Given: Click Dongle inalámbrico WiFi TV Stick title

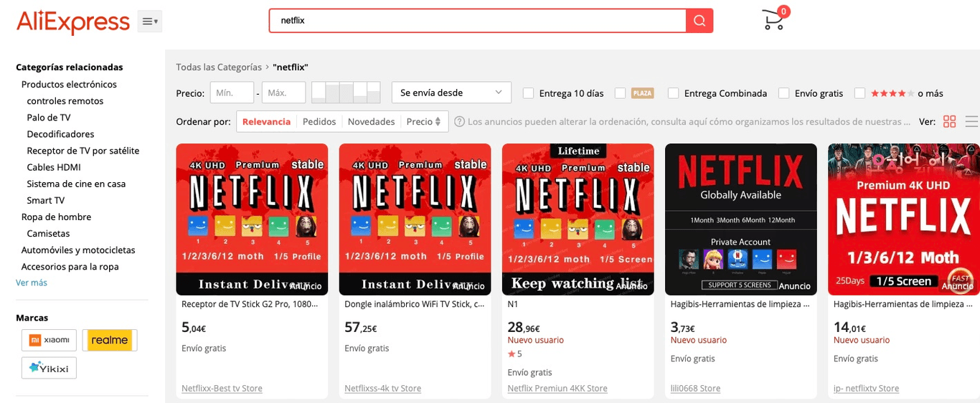Looking at the screenshot, I should pos(414,304).
